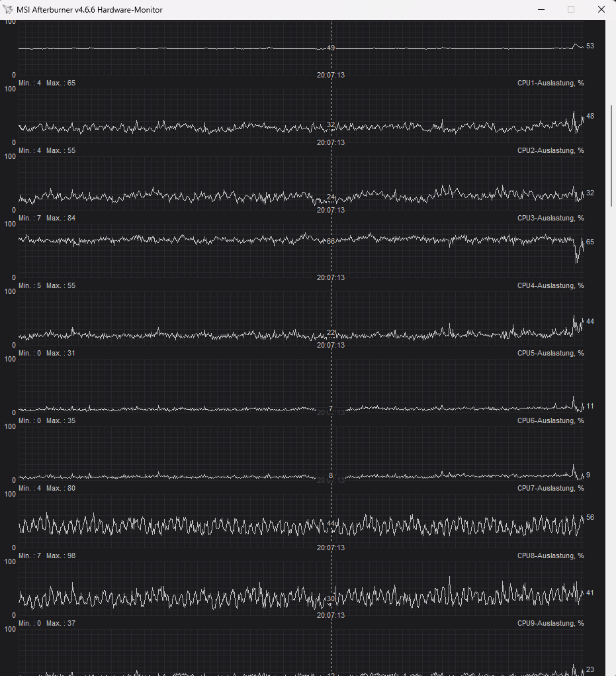Click the current value 56 beside the CPU7 graph
Screen dimensions: 616x676
click(x=590, y=517)
